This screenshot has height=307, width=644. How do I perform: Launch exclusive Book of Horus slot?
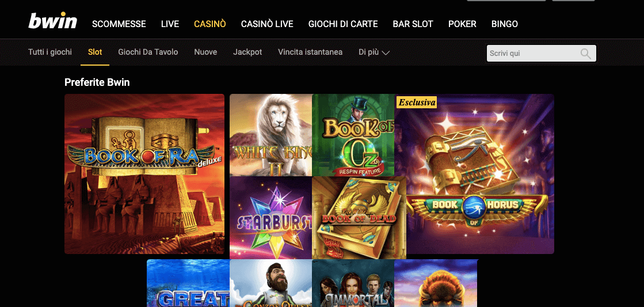(474, 174)
